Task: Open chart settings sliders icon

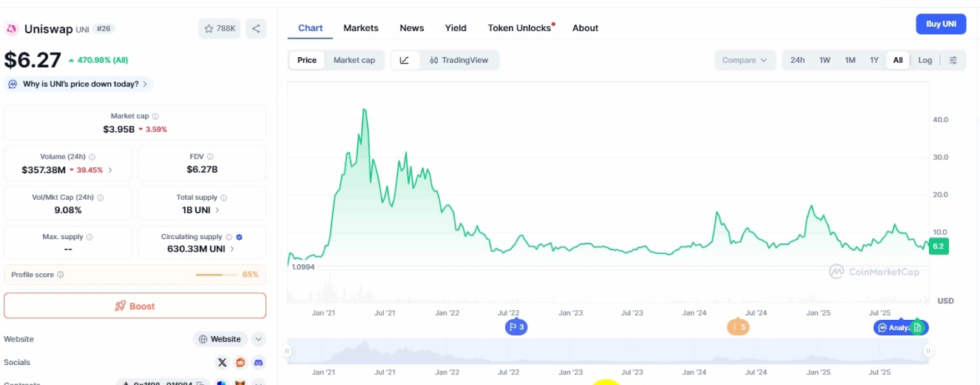Action: (953, 61)
